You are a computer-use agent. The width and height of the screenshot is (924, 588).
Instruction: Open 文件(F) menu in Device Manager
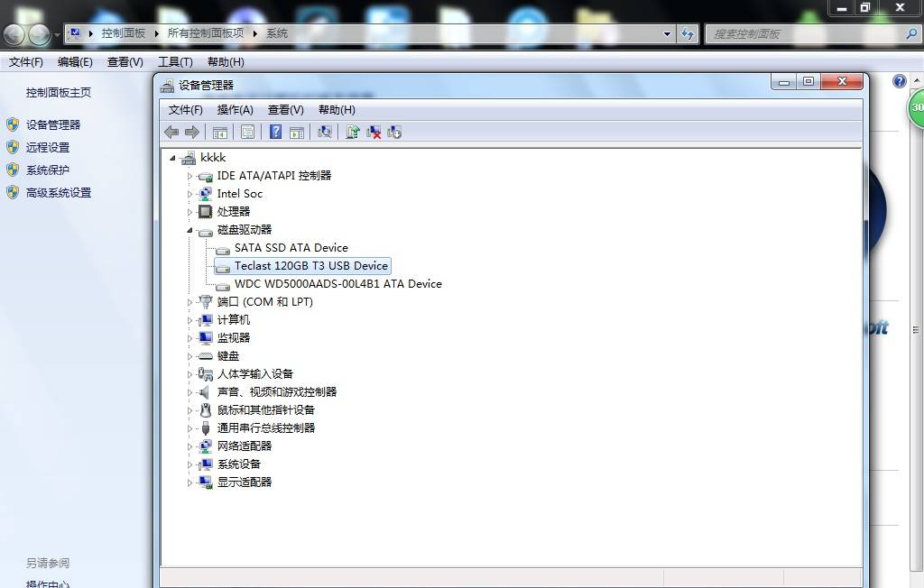click(186, 110)
